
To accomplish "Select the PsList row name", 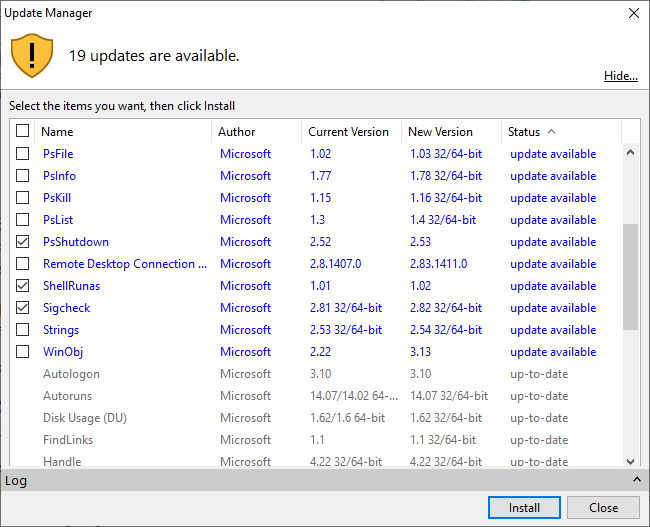I will pos(58,220).
